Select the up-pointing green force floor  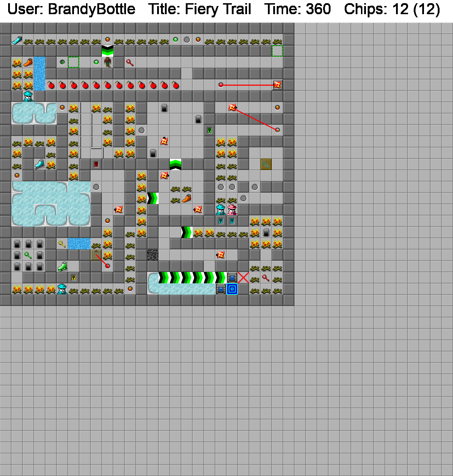point(176,164)
